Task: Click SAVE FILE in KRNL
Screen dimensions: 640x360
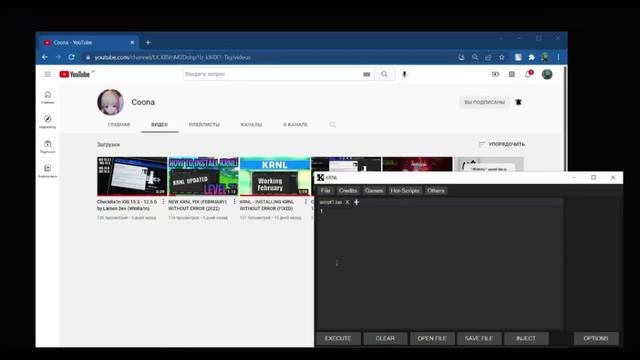Action: pos(479,338)
